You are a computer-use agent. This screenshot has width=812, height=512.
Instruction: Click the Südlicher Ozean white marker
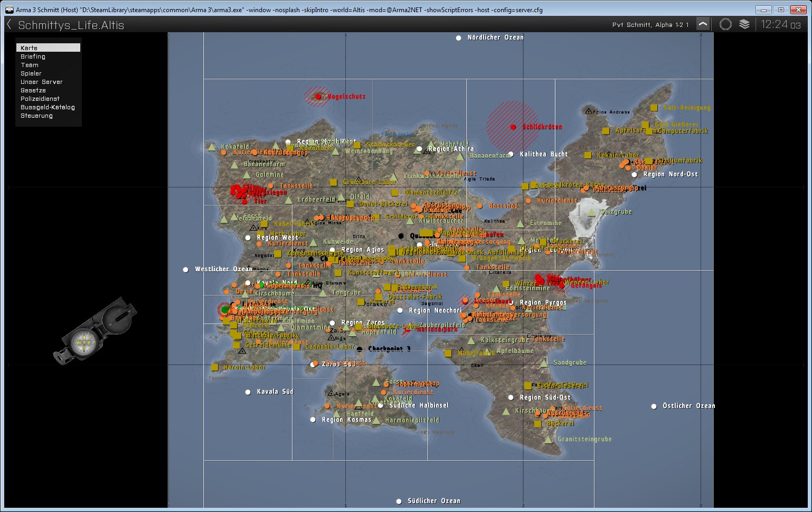pyautogui.click(x=399, y=501)
